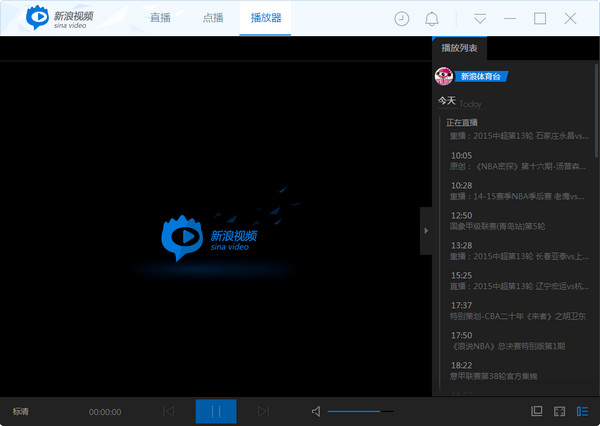The image size is (600, 426).
Task: Toggle the playlist panel icon
Action: (x=582, y=411)
